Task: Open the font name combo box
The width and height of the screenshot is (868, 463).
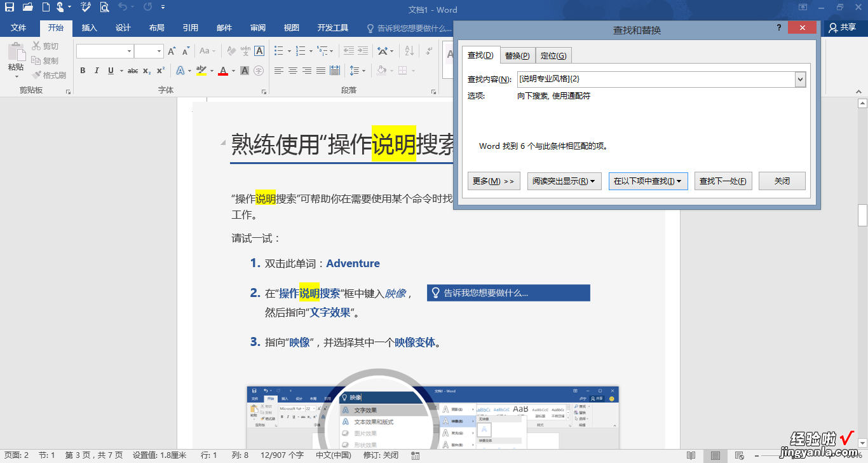Action: point(105,51)
